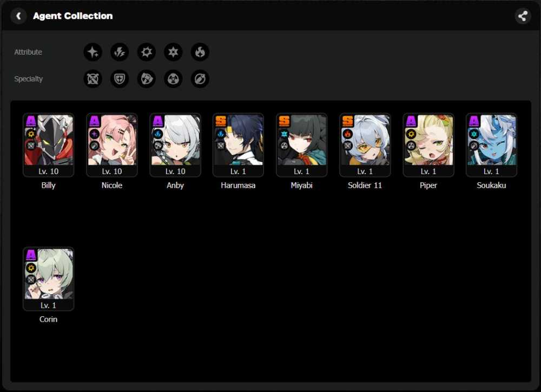Screen dimensions: 541x392
Task: Select Miyabi's agent portrait
Action: (301, 145)
